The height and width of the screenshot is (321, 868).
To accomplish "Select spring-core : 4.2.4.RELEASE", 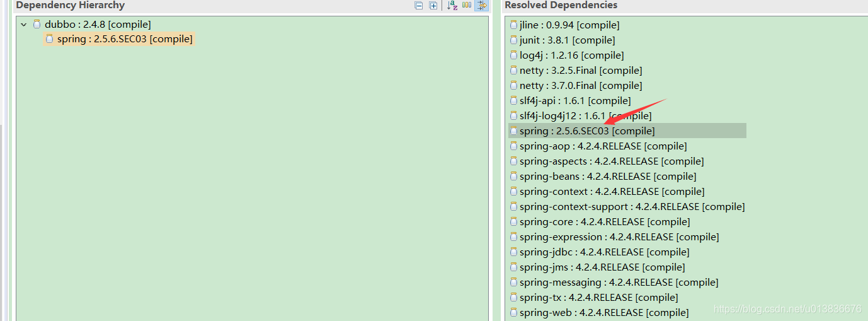I will (605, 222).
